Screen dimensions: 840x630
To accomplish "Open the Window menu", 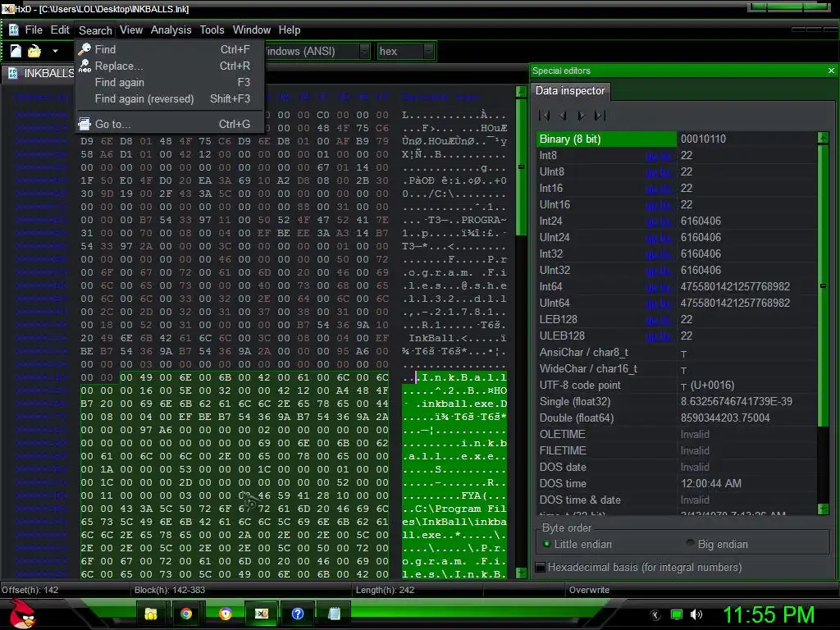I will 252,30.
